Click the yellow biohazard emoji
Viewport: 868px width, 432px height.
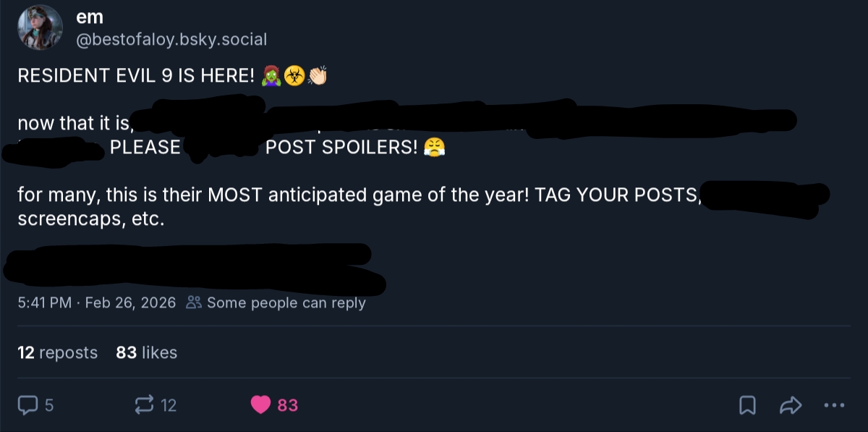tap(294, 76)
